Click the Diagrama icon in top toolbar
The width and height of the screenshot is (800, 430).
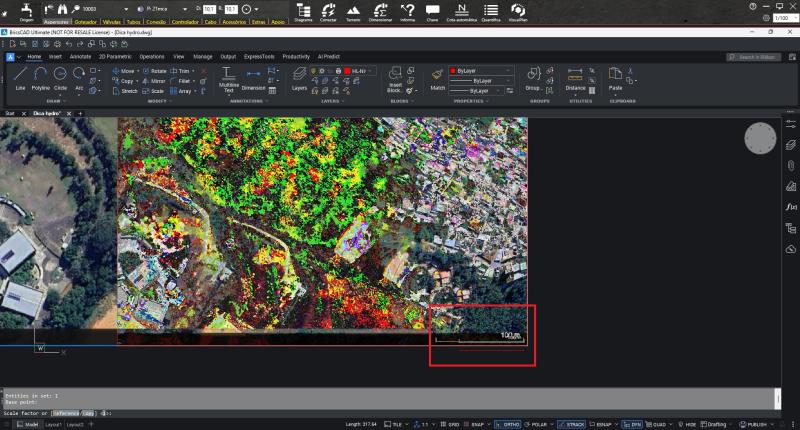pyautogui.click(x=303, y=11)
